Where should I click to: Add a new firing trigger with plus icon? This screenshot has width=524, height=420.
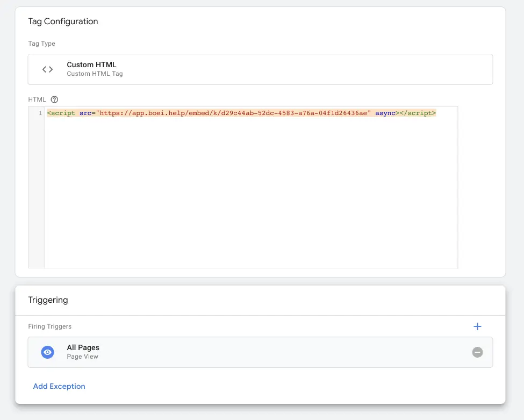tap(477, 326)
